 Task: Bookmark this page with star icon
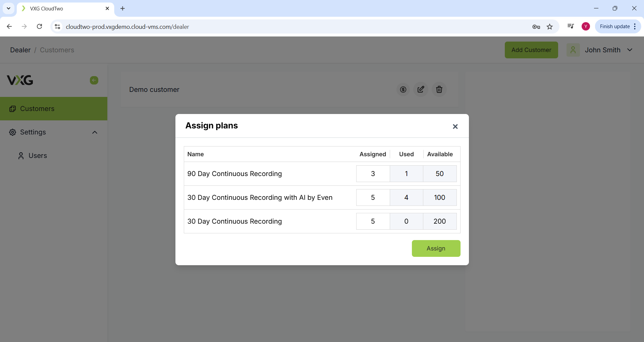coord(549,26)
